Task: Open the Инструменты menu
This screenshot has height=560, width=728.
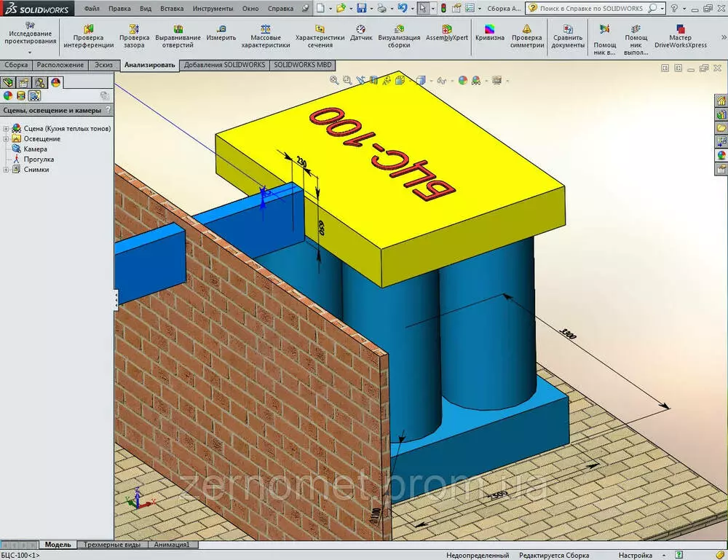Action: tap(213, 9)
